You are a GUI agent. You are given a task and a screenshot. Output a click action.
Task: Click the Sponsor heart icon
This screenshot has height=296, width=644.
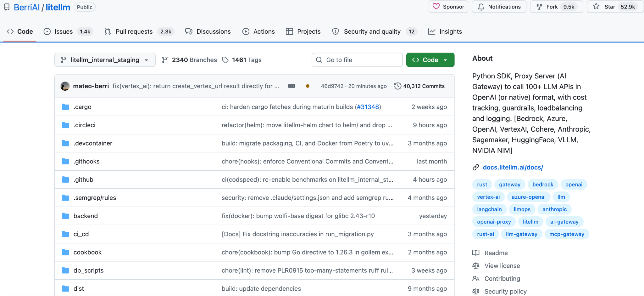[x=436, y=7]
